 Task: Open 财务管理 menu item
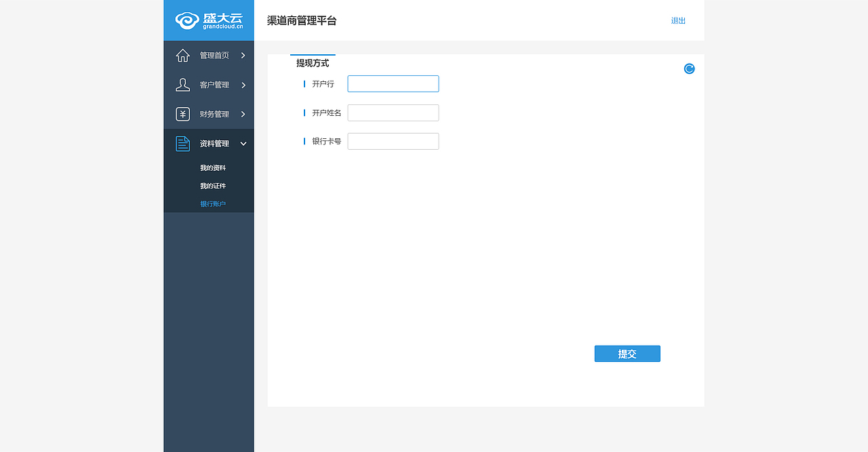pyautogui.click(x=209, y=114)
